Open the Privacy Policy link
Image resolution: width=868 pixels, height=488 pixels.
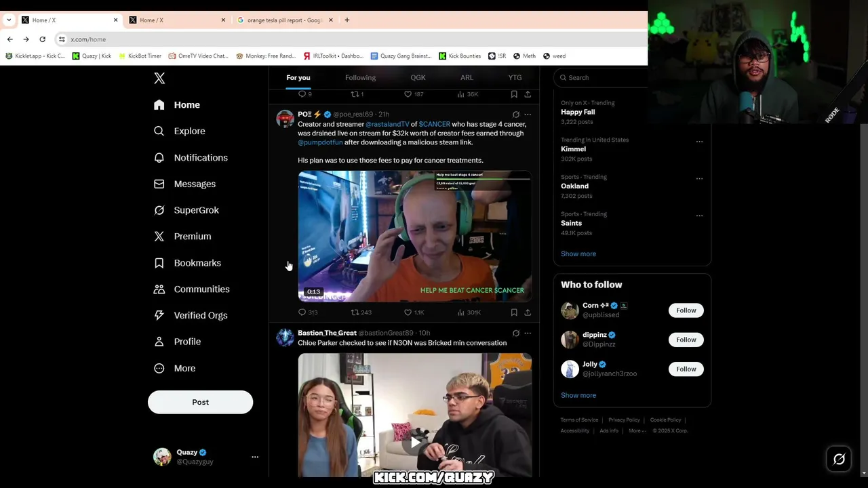[x=624, y=420]
